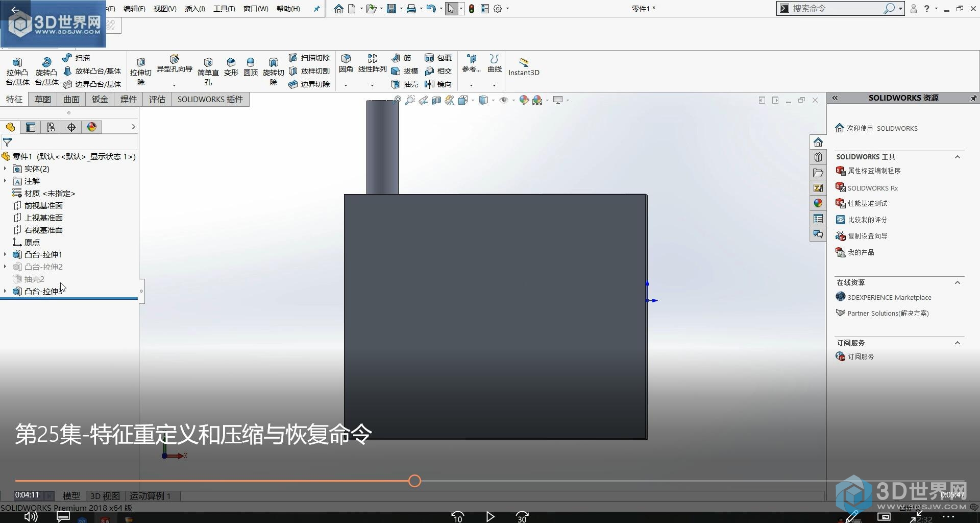Switch to the 运动算例 1 tab

pos(150,496)
